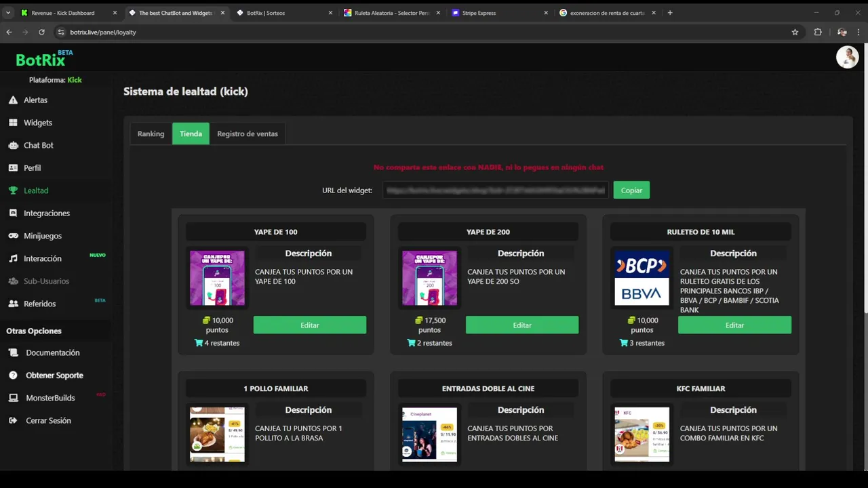Image resolution: width=868 pixels, height=488 pixels.
Task: Open the BCP BBVA ruleteo image
Action: [x=642, y=278]
